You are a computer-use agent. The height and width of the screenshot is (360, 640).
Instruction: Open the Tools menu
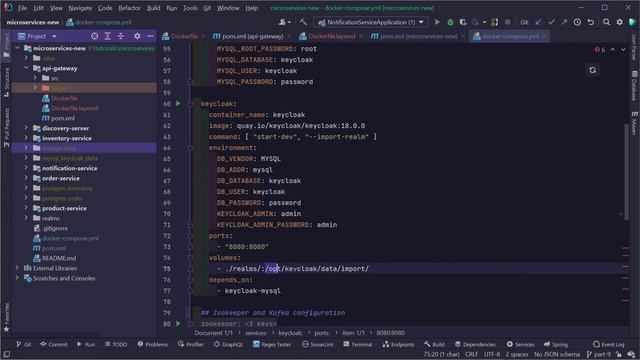pos(190,8)
